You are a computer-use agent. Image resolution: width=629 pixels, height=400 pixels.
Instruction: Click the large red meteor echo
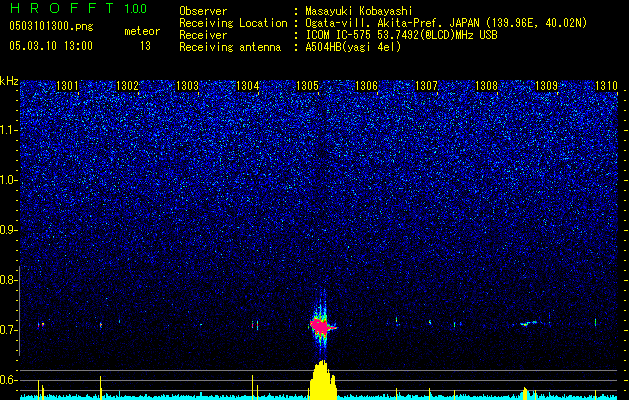[322, 326]
